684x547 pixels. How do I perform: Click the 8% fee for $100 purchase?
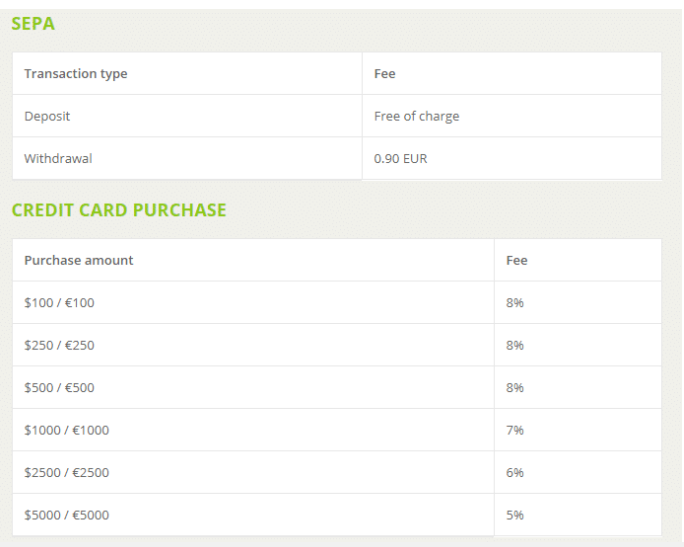(x=515, y=303)
